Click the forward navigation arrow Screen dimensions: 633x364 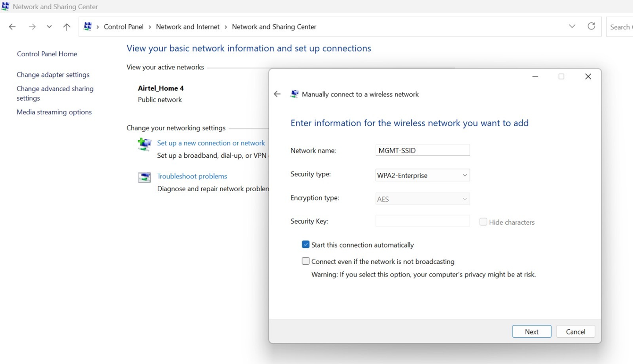pyautogui.click(x=32, y=27)
